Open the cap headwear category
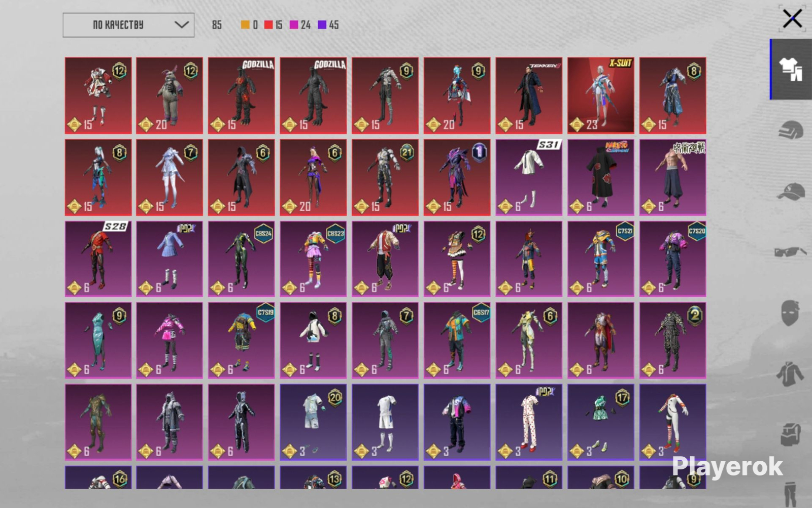This screenshot has height=508, width=812. pyautogui.click(x=791, y=192)
